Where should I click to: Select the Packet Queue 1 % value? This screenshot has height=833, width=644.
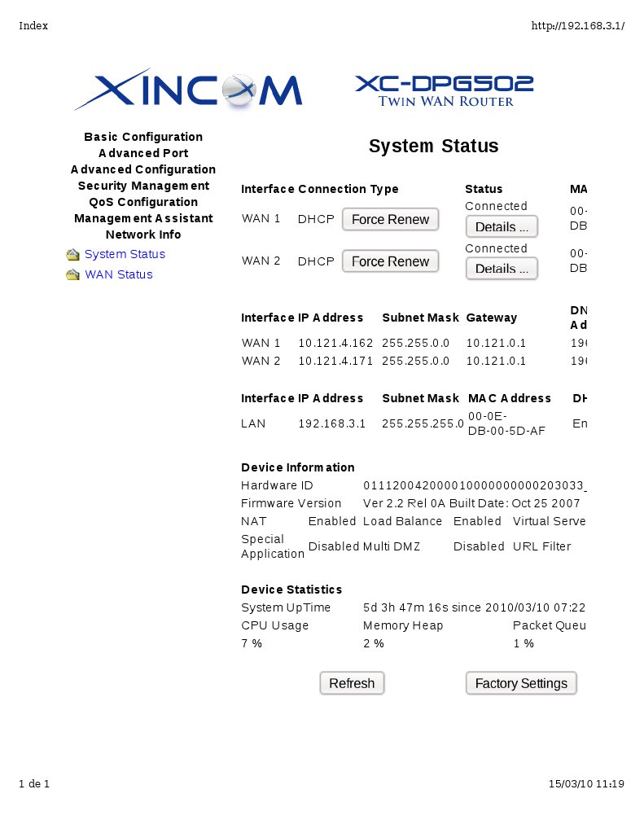pos(524,643)
